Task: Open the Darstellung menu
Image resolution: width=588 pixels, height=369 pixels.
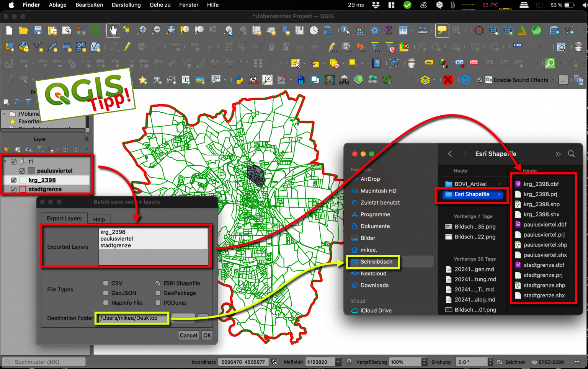Action: tap(126, 5)
